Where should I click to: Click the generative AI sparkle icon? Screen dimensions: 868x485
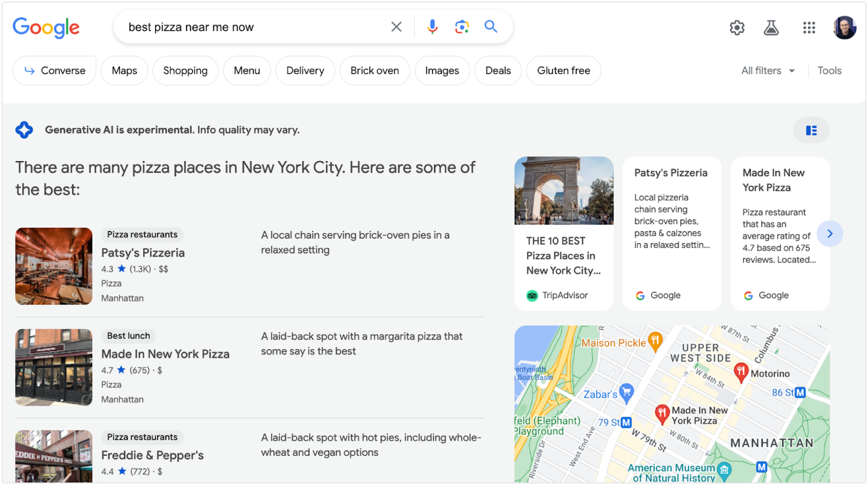[24, 130]
